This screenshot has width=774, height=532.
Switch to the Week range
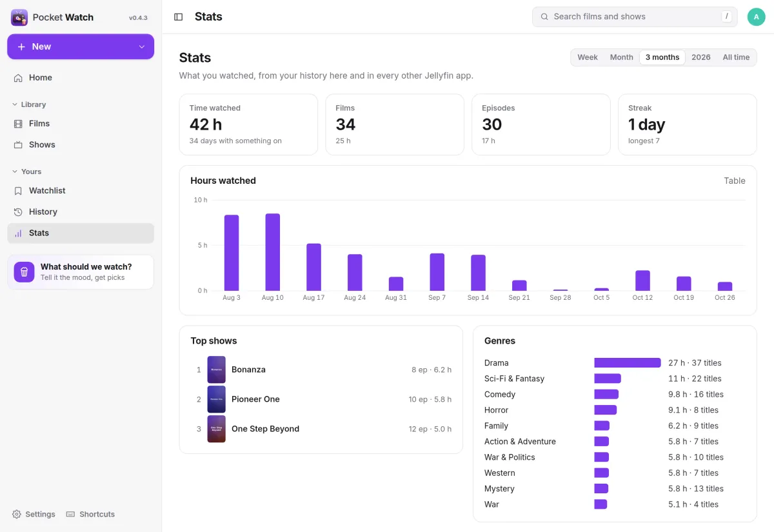588,57
